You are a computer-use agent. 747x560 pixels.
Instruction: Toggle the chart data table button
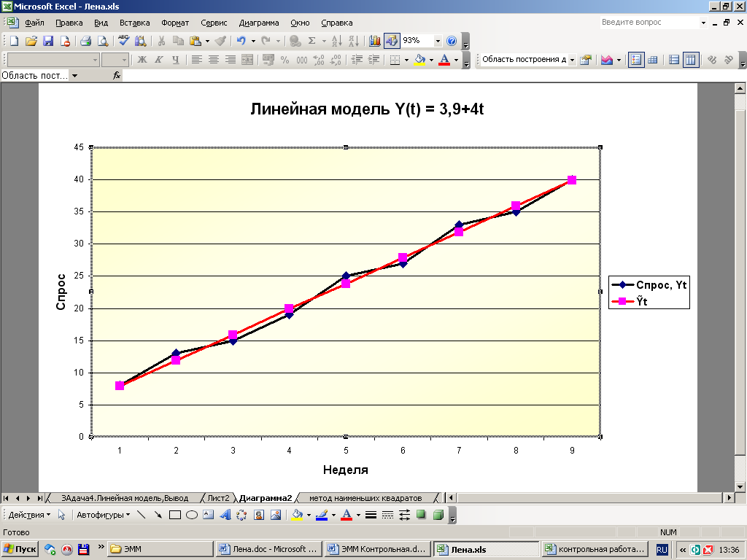coord(653,61)
